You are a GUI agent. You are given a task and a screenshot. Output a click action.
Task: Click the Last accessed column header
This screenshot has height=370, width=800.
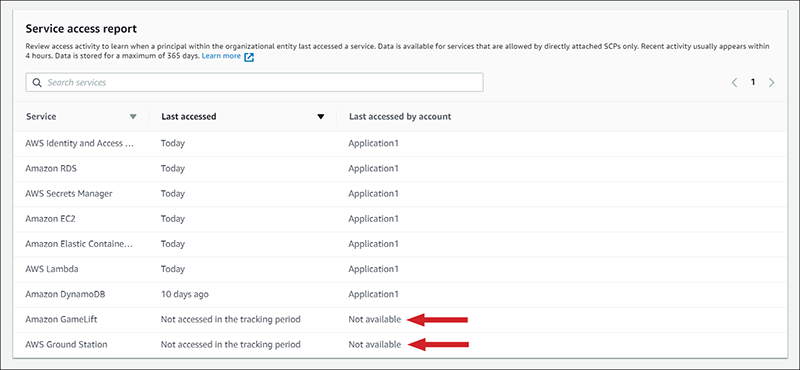click(189, 116)
